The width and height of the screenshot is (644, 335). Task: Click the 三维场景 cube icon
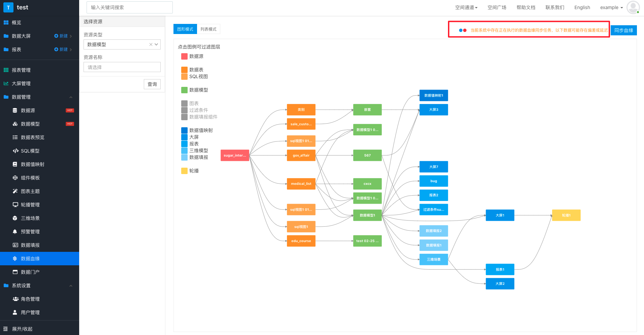[15, 218]
